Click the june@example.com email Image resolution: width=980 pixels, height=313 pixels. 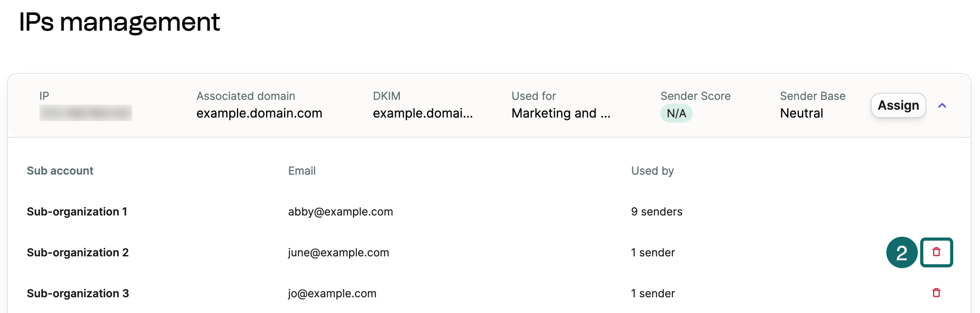(x=338, y=252)
